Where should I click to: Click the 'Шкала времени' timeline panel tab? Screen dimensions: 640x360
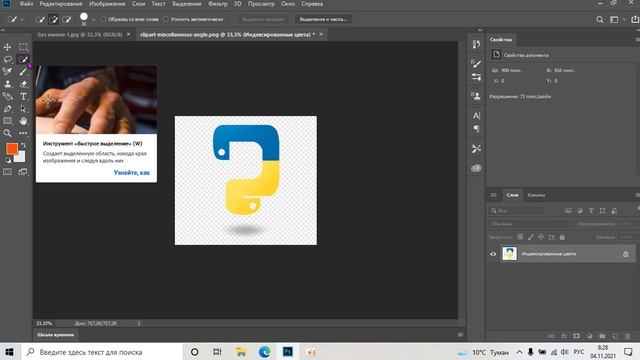pyautogui.click(x=56, y=335)
